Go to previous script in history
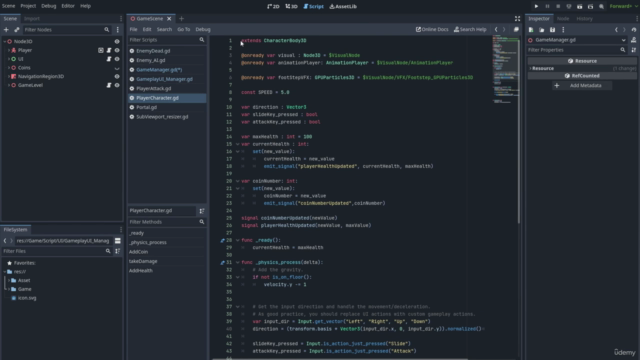Screen dimensions: 640x360 point(496,29)
